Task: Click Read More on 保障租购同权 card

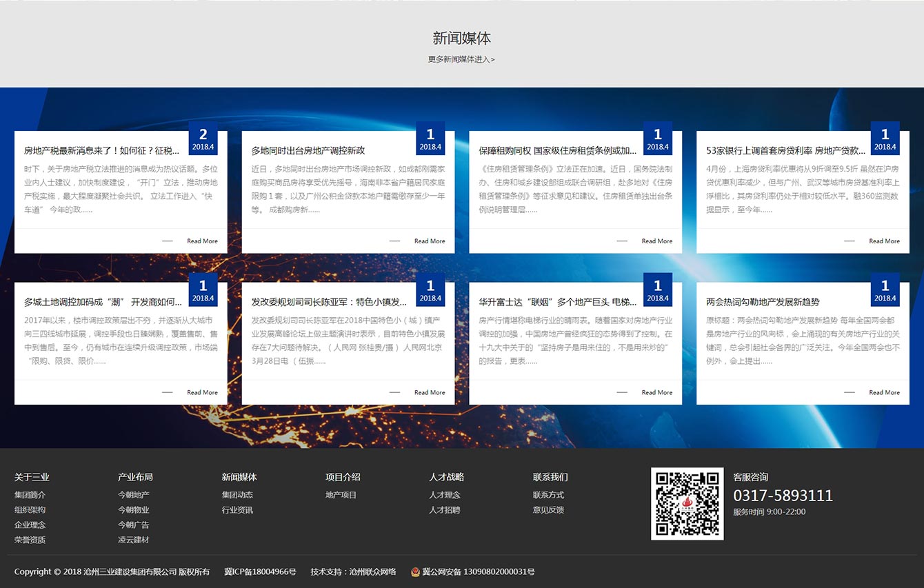Action: [x=657, y=241]
